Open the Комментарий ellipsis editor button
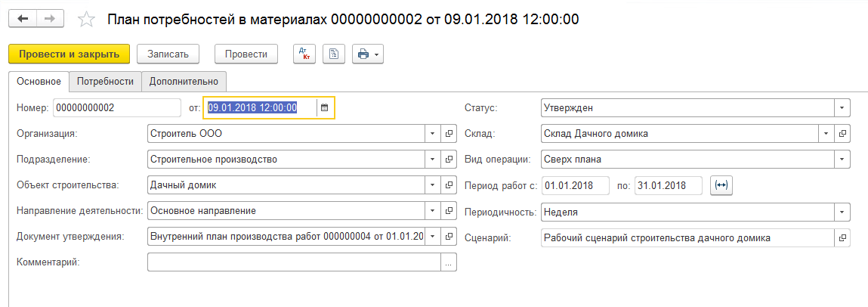Screen dimensions: 868x307 (449, 263)
